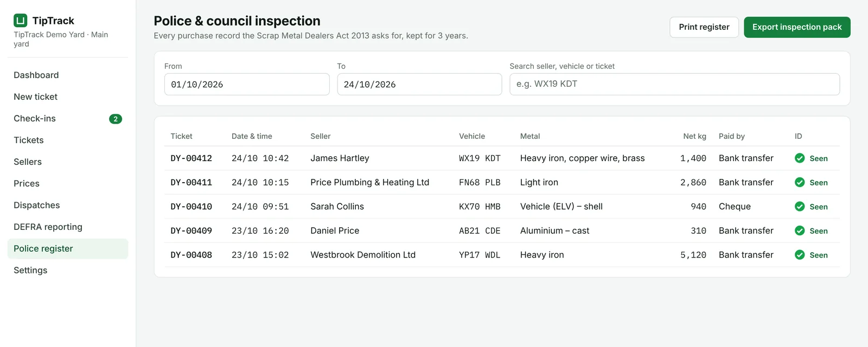Click the ID column header
This screenshot has height=347, width=868.
click(799, 136)
